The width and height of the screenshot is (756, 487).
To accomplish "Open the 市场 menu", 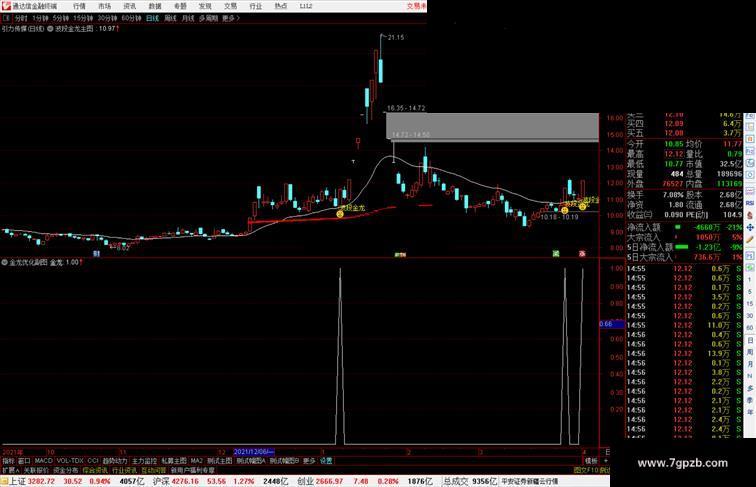I will tap(104, 6).
